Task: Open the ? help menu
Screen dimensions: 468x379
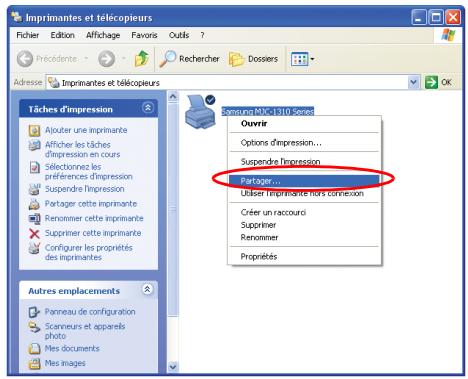Action: pyautogui.click(x=202, y=35)
